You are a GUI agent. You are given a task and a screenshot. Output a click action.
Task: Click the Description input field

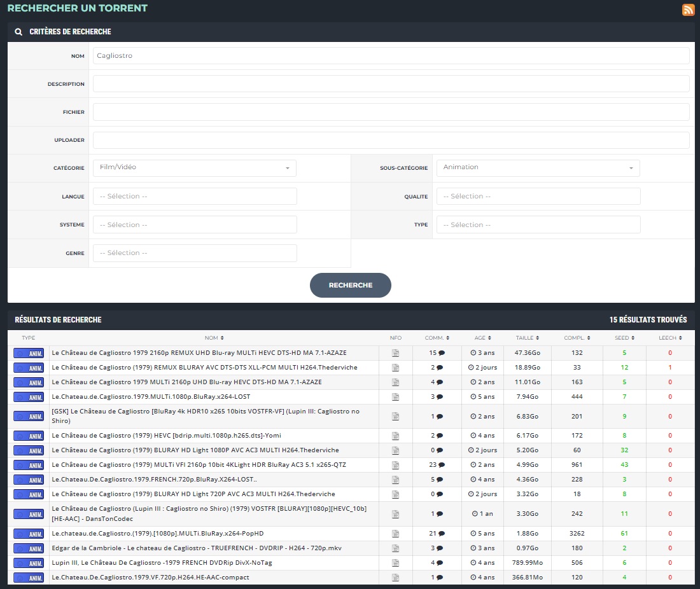coord(391,84)
